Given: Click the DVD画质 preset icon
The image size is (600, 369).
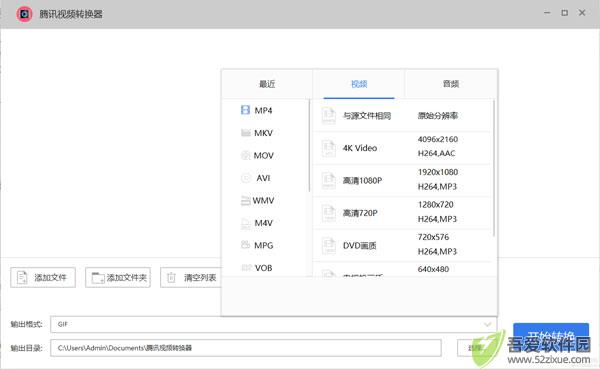Looking at the screenshot, I should pyautogui.click(x=329, y=246).
